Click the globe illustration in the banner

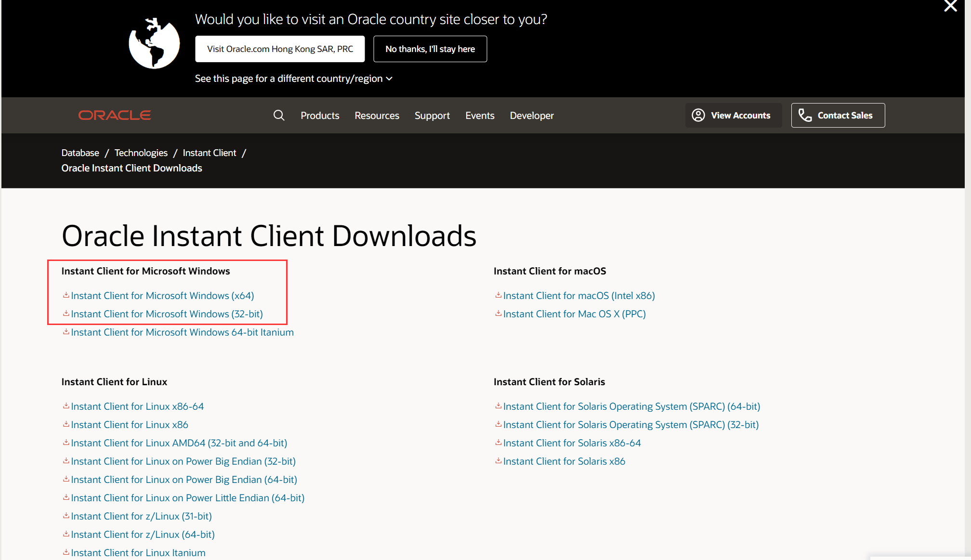point(154,42)
